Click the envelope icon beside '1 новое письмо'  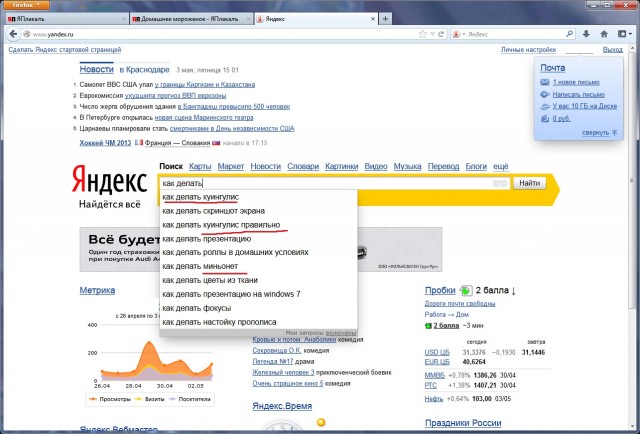pos(545,81)
